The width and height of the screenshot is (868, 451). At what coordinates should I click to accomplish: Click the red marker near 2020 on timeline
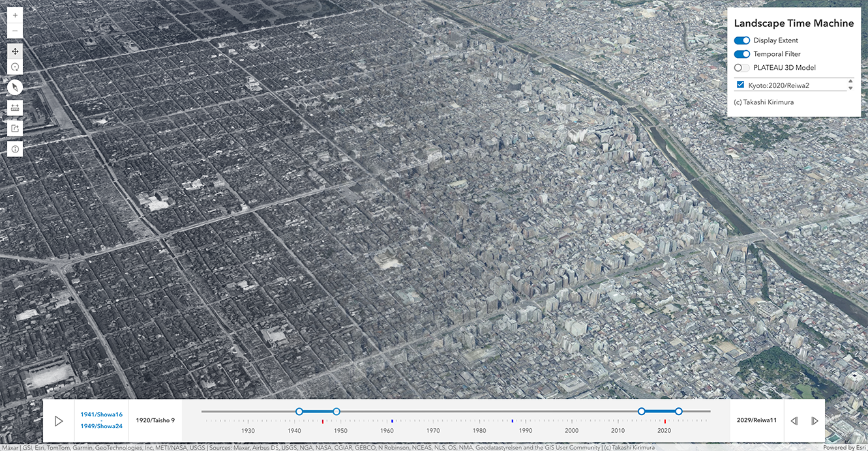(x=665, y=421)
